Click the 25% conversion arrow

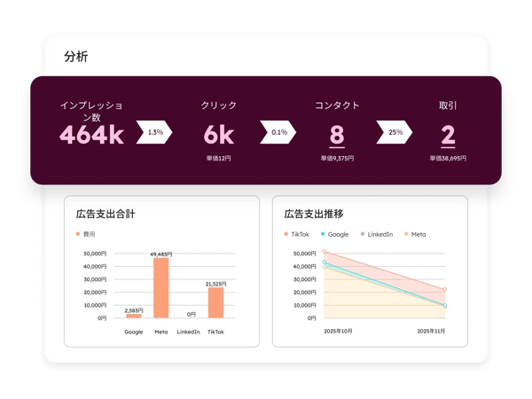(x=395, y=132)
